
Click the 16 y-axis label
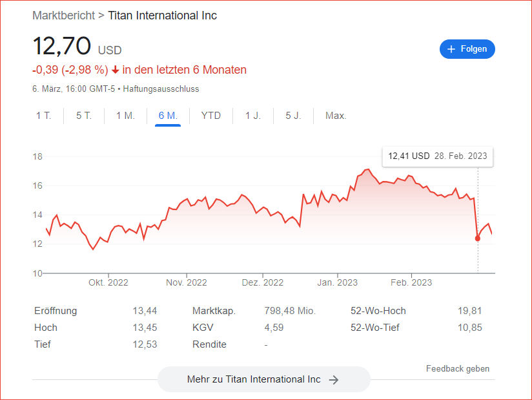click(37, 185)
